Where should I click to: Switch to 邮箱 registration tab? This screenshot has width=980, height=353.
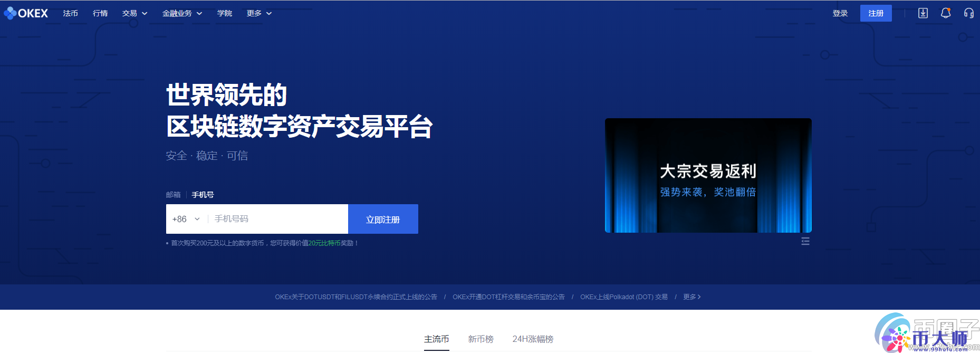pos(173,195)
